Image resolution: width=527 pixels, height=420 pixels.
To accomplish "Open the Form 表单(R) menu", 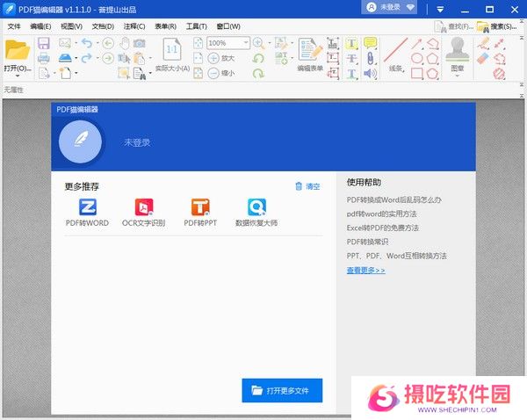I will [165, 26].
